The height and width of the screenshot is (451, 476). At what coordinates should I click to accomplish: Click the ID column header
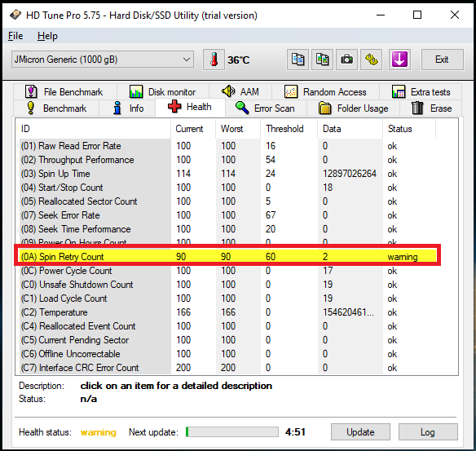click(93, 129)
